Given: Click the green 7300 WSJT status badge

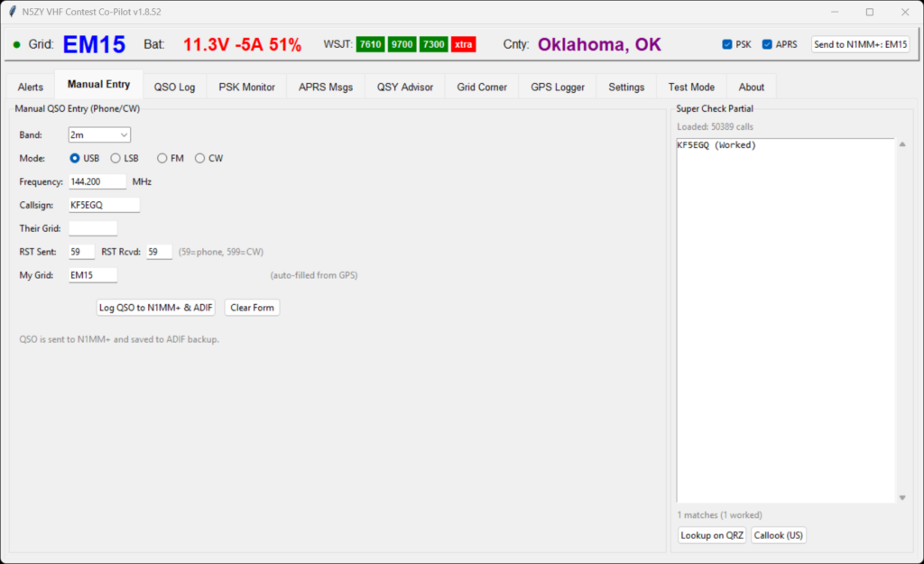Looking at the screenshot, I should coord(433,44).
